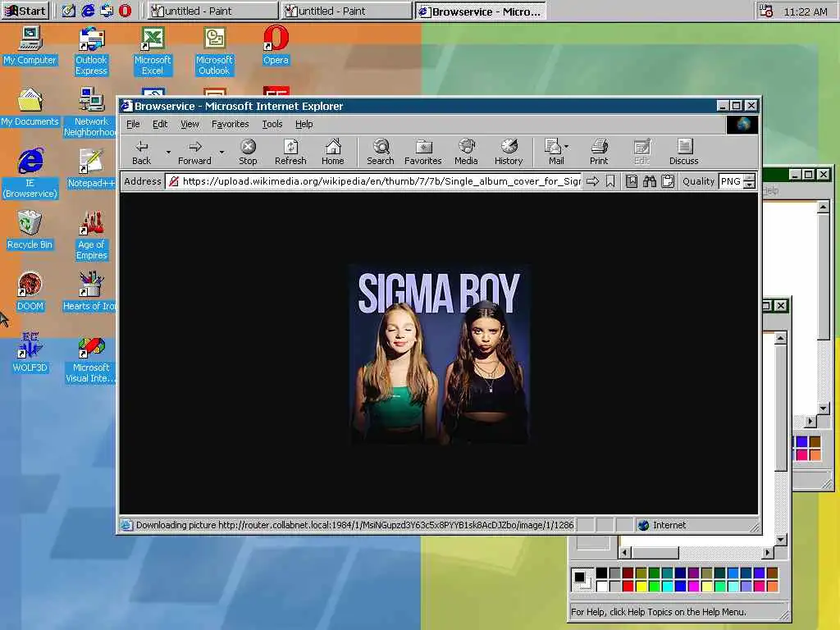The width and height of the screenshot is (840, 630).
Task: Pick the magenta swatch in the Paint palette
Action: (x=694, y=586)
